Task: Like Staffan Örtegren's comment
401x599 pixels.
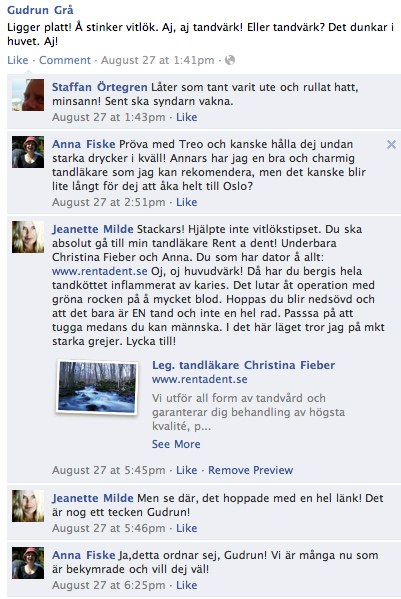Action: (x=186, y=117)
